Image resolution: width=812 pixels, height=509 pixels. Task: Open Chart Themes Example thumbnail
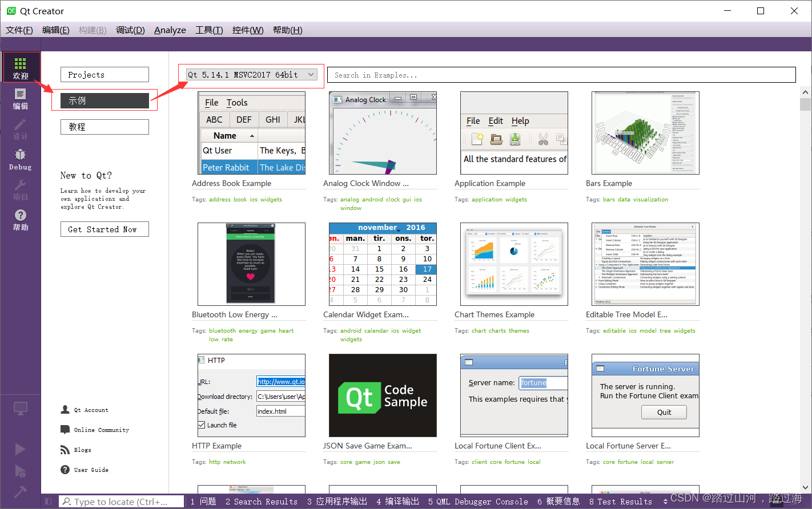click(514, 264)
